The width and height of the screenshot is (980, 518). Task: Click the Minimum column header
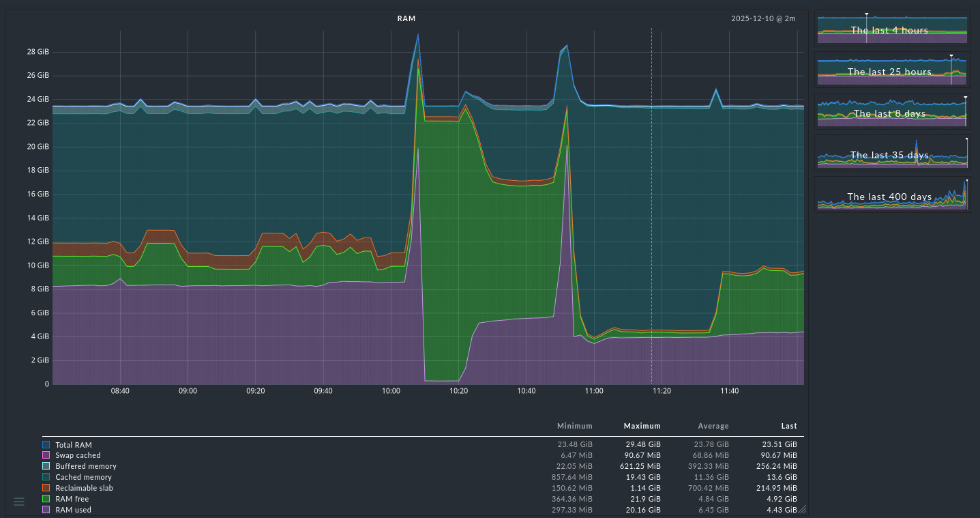tap(574, 426)
